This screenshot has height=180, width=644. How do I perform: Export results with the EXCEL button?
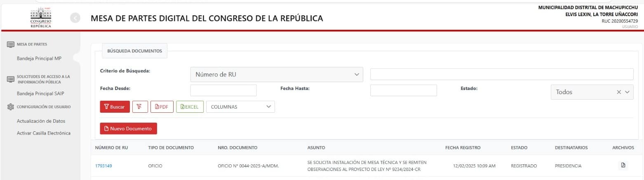tap(190, 107)
